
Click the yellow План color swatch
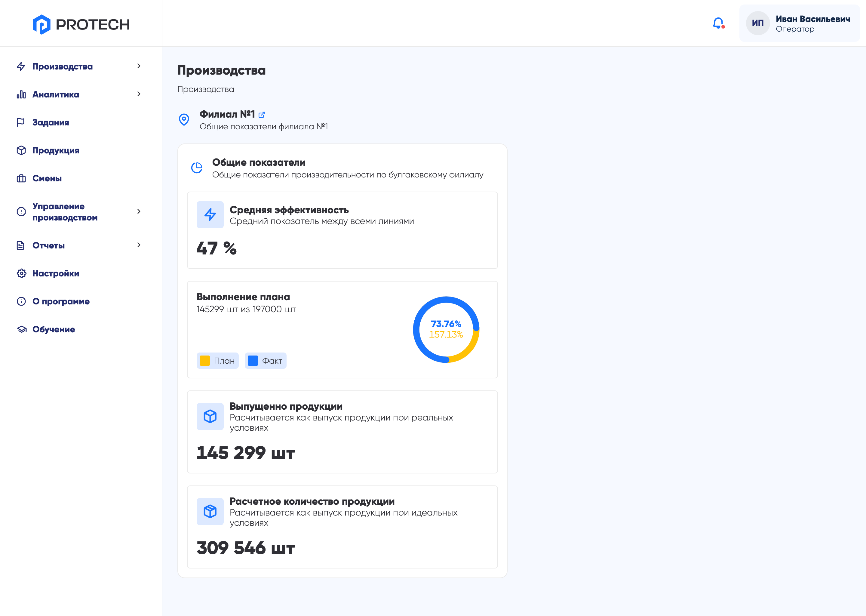click(x=205, y=361)
